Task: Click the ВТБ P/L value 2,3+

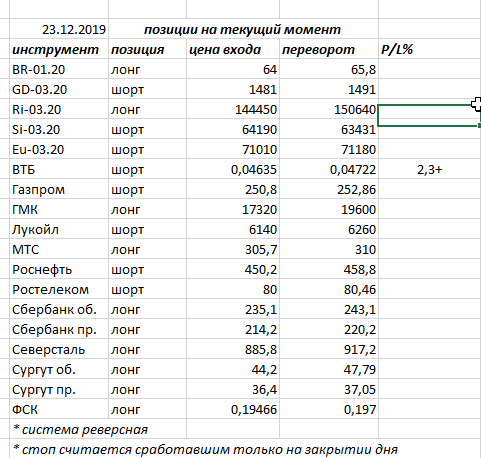Action: click(430, 169)
